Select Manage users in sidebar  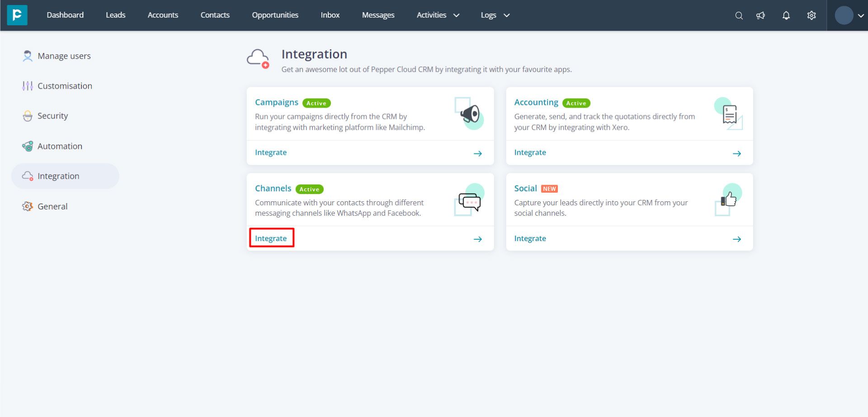tap(64, 56)
